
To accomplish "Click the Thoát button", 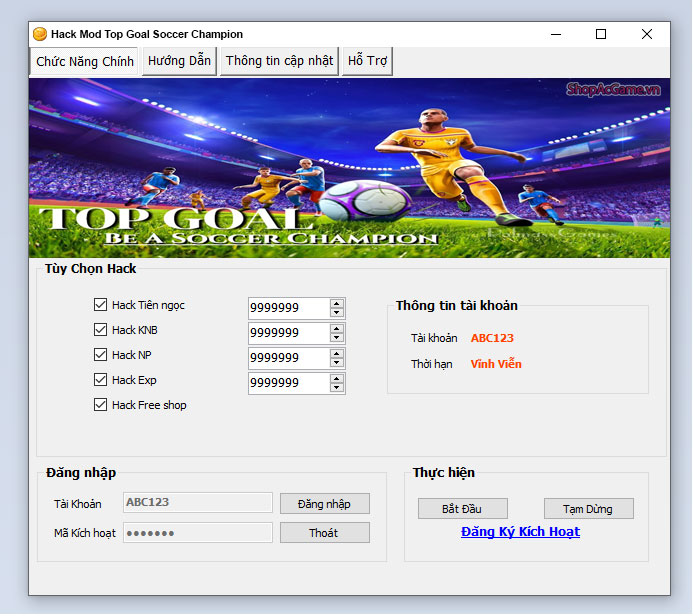I will coord(325,532).
